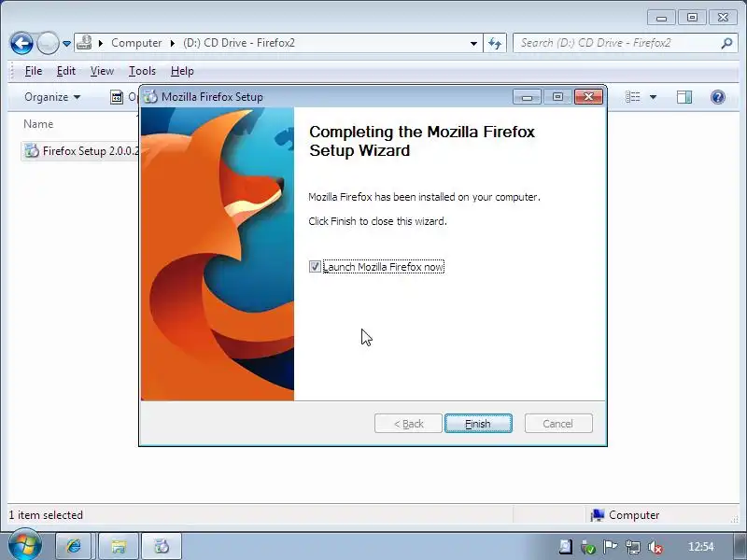Image resolution: width=747 pixels, height=560 pixels.
Task: Click the Cancel button in setup wizard
Action: tap(558, 424)
